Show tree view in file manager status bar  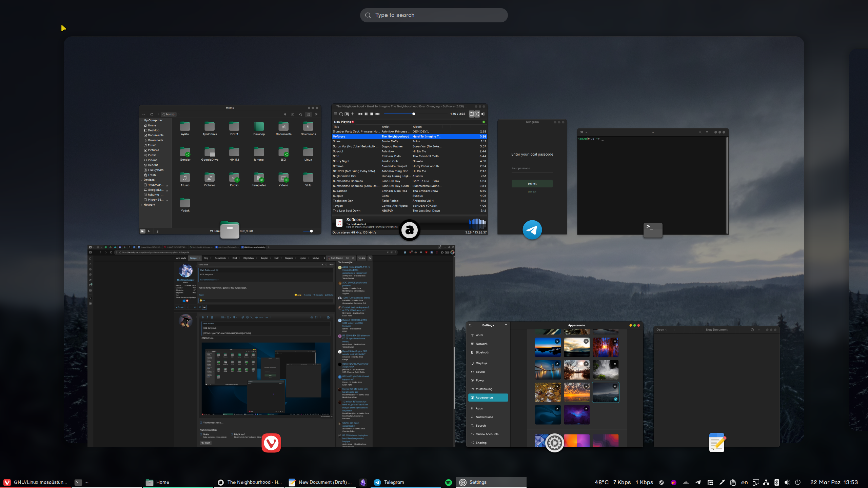click(149, 231)
